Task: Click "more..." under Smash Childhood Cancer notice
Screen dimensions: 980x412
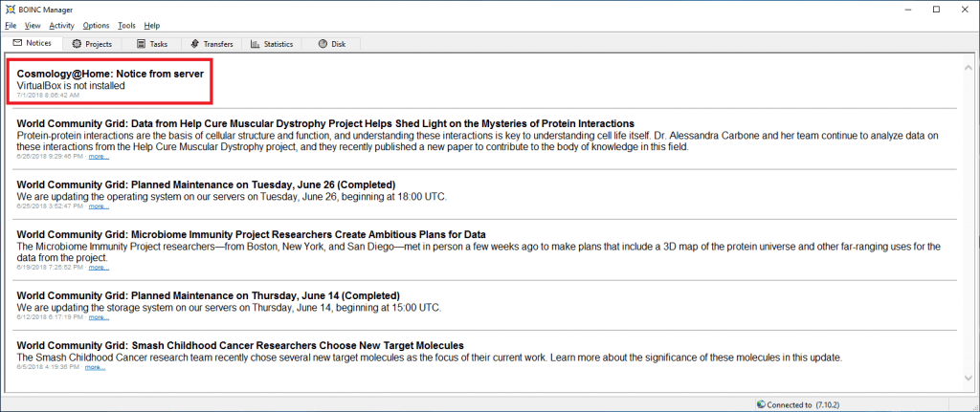Action: coord(95,366)
